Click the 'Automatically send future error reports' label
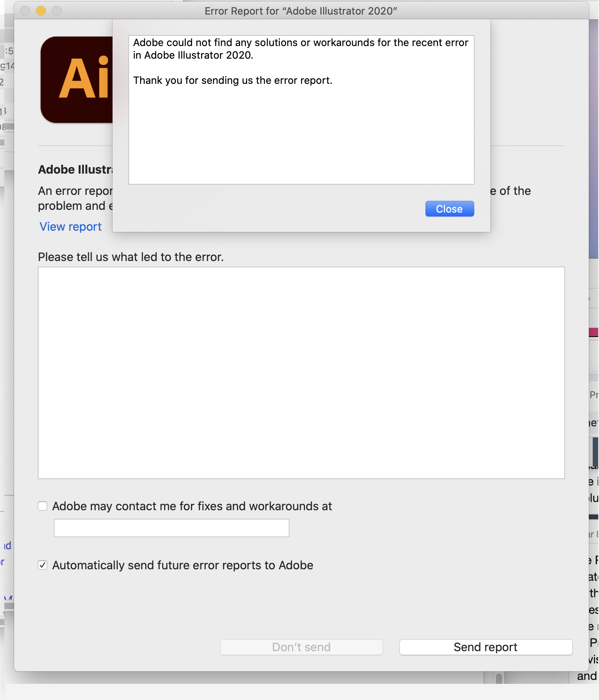Image resolution: width=599 pixels, height=700 pixels. click(183, 565)
